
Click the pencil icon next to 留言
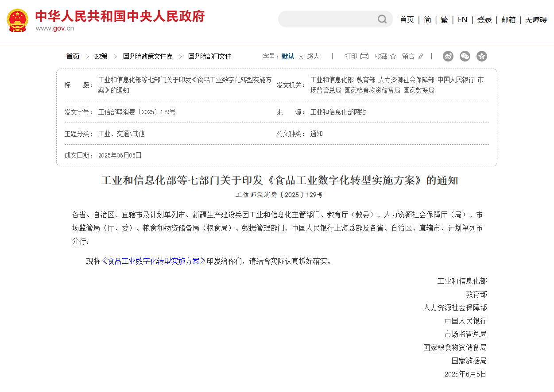[x=421, y=56]
